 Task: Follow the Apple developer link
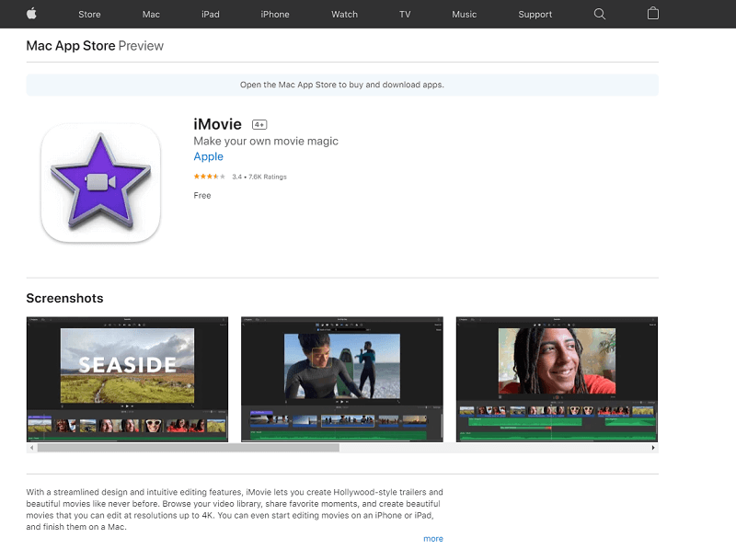(209, 156)
